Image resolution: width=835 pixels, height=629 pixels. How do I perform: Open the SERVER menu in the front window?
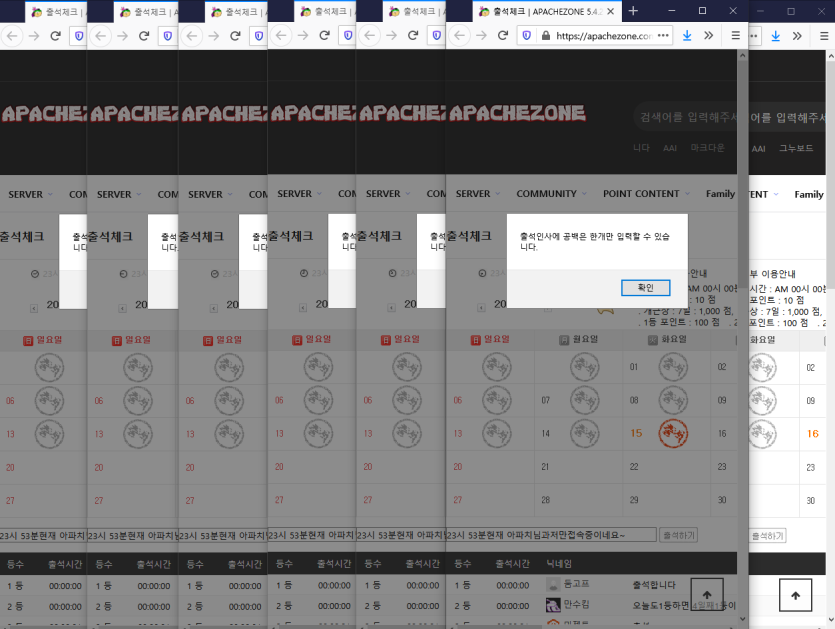pyautogui.click(x=473, y=194)
